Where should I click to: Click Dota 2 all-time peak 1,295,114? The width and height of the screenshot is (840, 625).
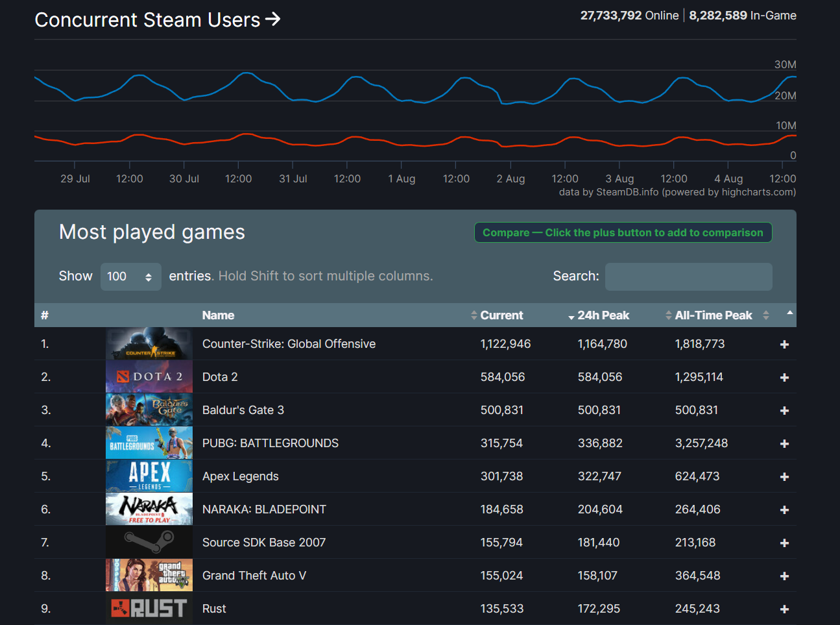699,377
